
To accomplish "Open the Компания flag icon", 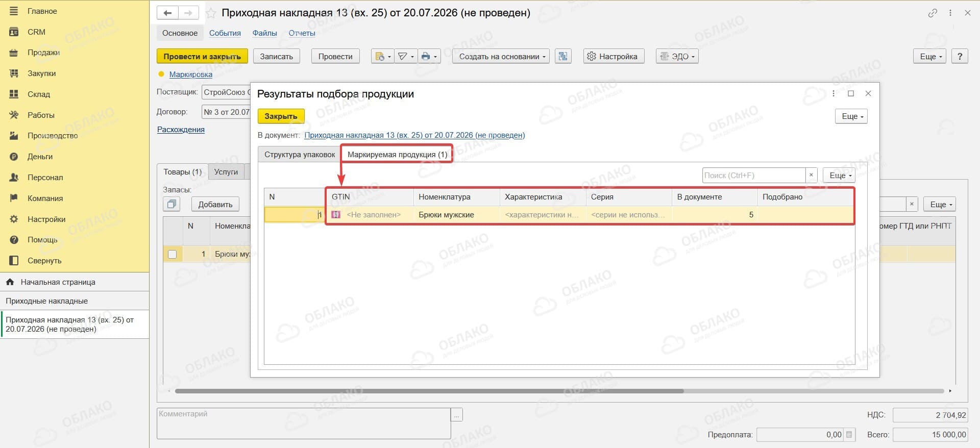I will [14, 198].
